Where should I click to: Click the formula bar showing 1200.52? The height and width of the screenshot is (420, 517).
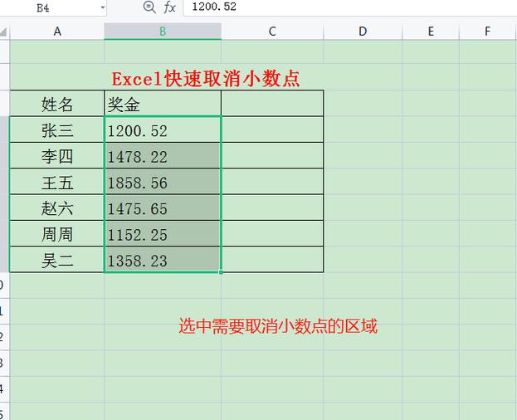pyautogui.click(x=350, y=7)
